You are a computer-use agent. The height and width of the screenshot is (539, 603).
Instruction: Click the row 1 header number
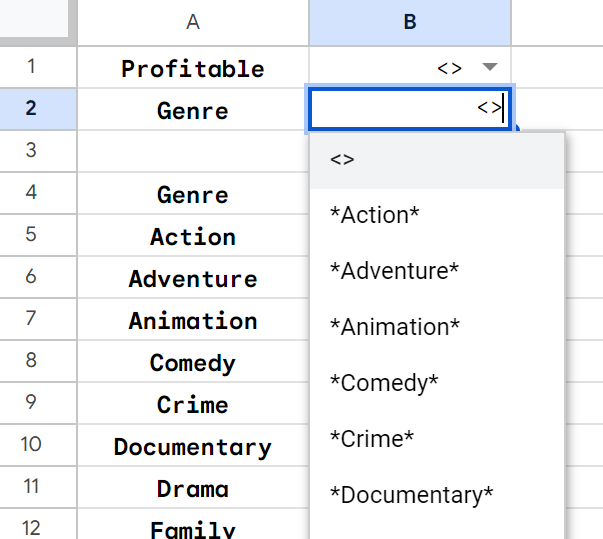click(31, 67)
